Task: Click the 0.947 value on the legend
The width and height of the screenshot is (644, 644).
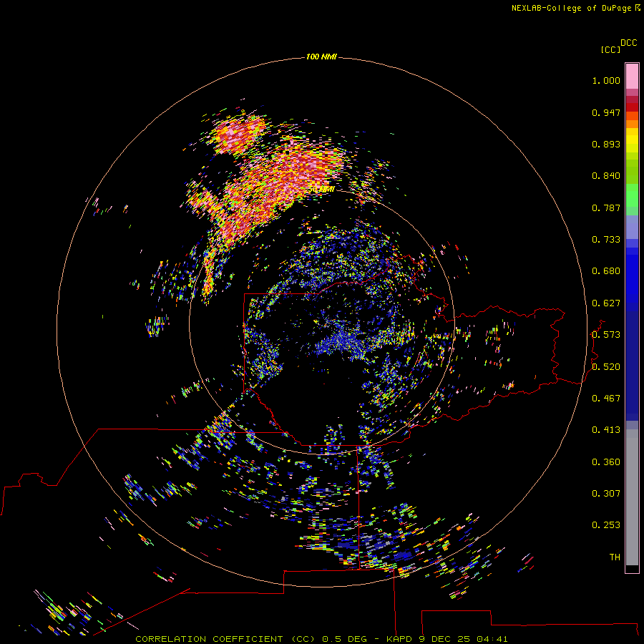Action: click(x=606, y=112)
